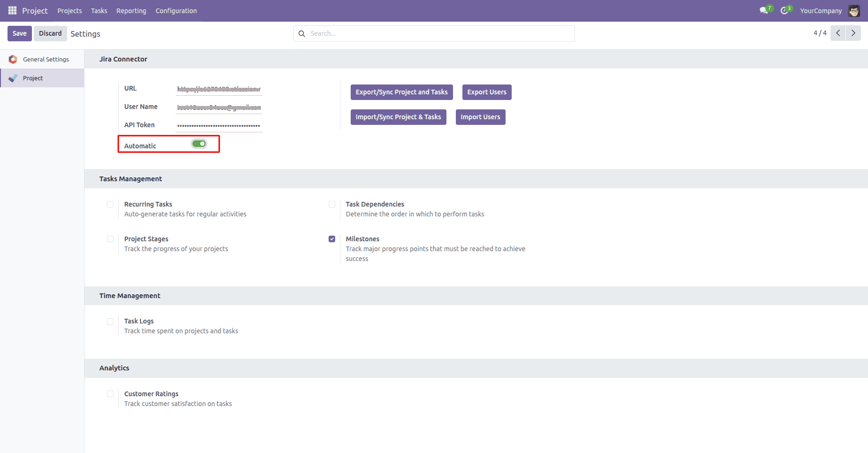868x453 pixels.
Task: Enable Task Logs checkbox
Action: pyautogui.click(x=110, y=322)
